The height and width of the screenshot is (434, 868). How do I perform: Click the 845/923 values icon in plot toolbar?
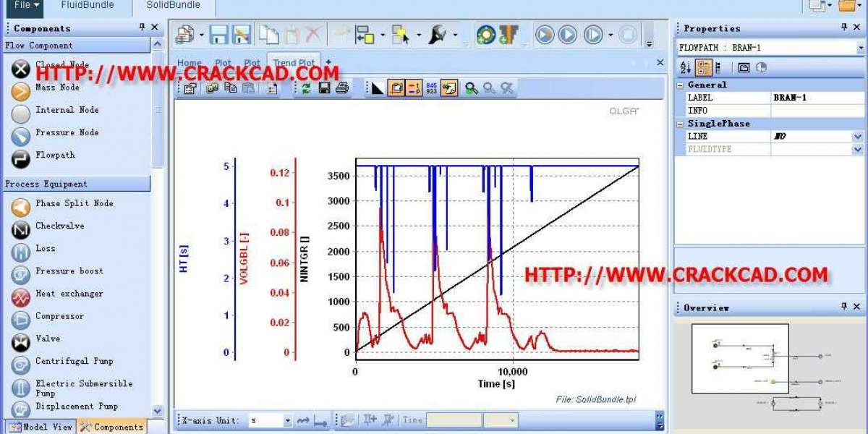(x=432, y=88)
